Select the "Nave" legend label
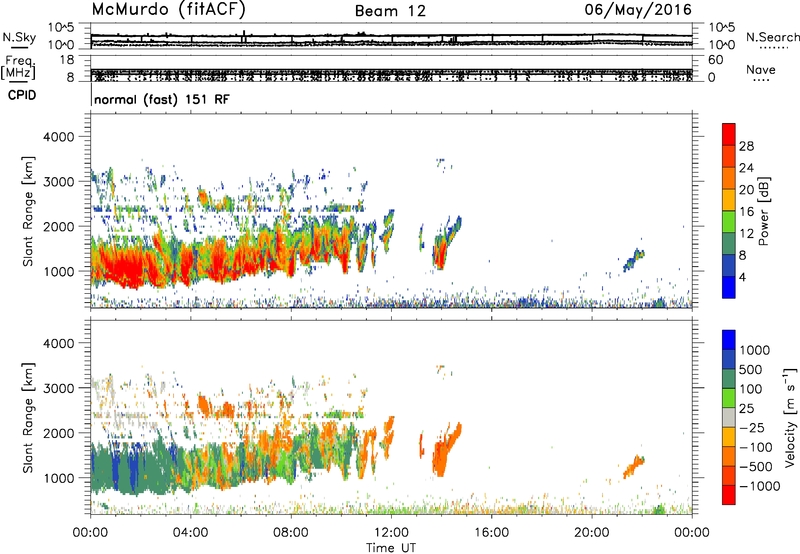 coord(761,69)
